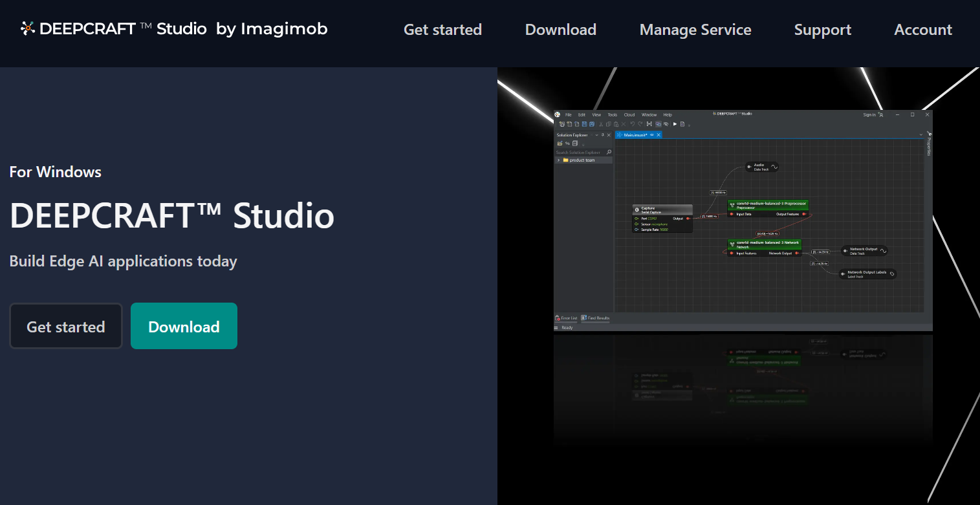Screen dimensions: 980x505
Task: Click the DEEPCRAFT Studio logo in header
Action: click(174, 29)
